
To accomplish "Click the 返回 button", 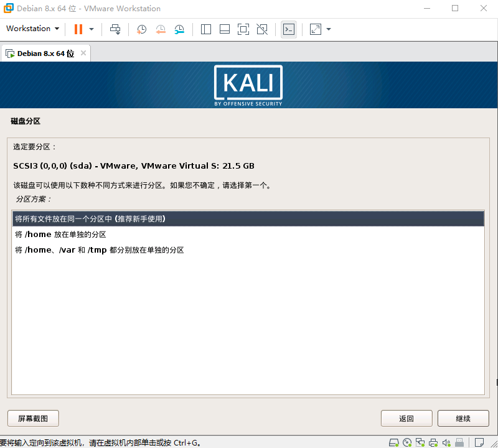I will point(406,419).
